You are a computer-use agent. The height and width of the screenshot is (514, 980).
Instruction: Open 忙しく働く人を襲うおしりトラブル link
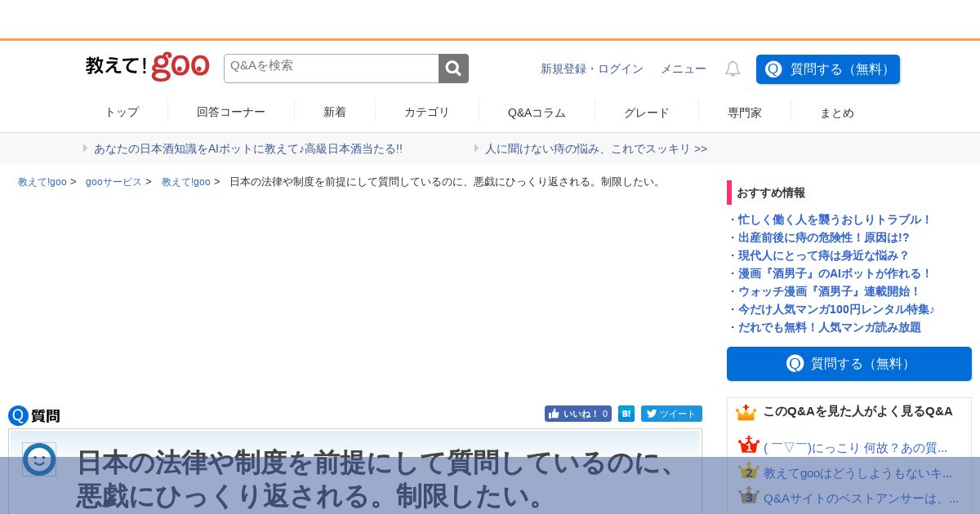point(835,219)
